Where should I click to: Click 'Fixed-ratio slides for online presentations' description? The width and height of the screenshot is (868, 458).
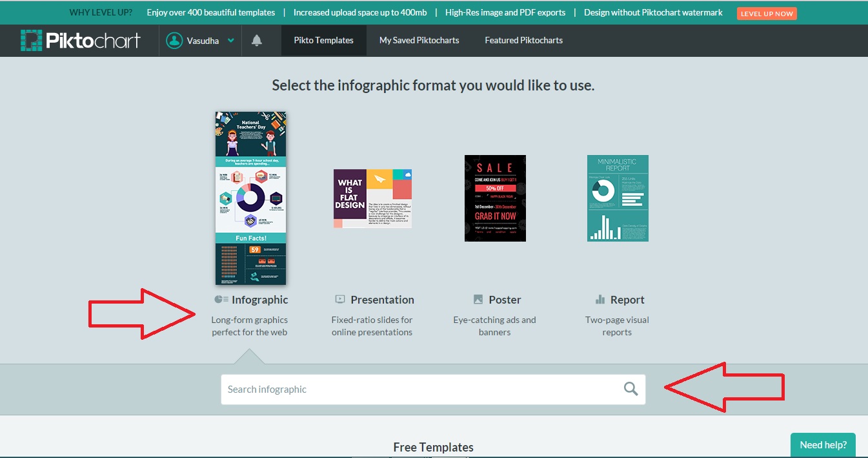click(372, 326)
